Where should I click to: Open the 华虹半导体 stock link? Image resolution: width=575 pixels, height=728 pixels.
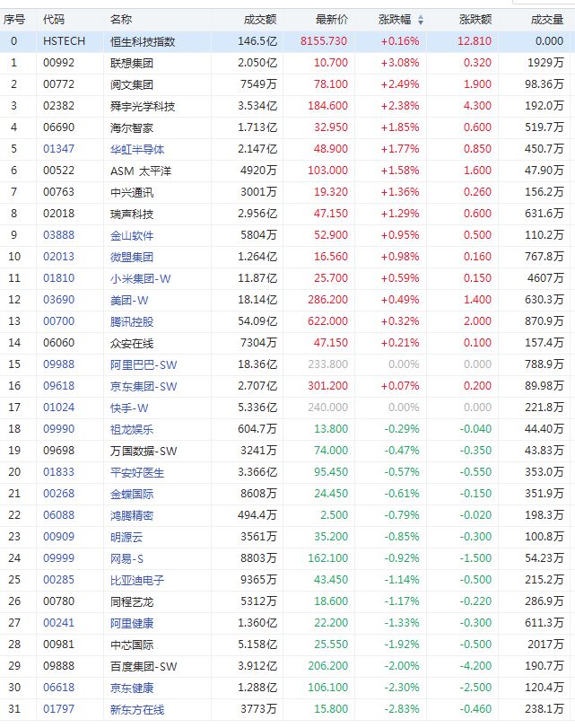tap(137, 148)
